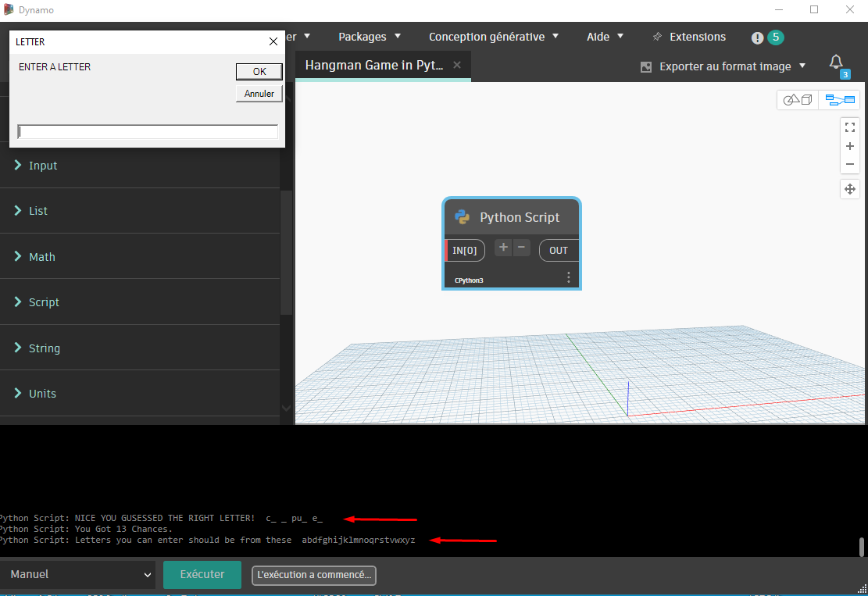Add an input port with node plus
The image size is (868, 596).
click(x=502, y=248)
